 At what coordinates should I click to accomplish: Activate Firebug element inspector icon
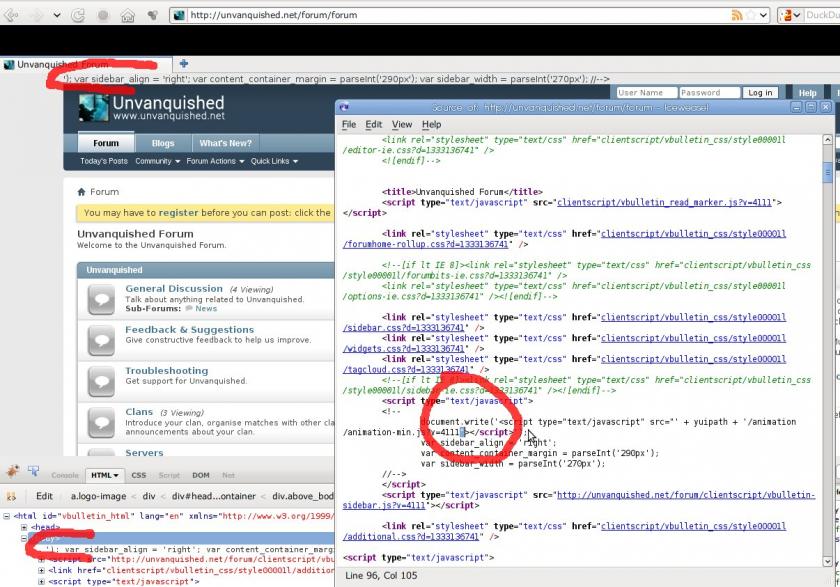tap(31, 474)
